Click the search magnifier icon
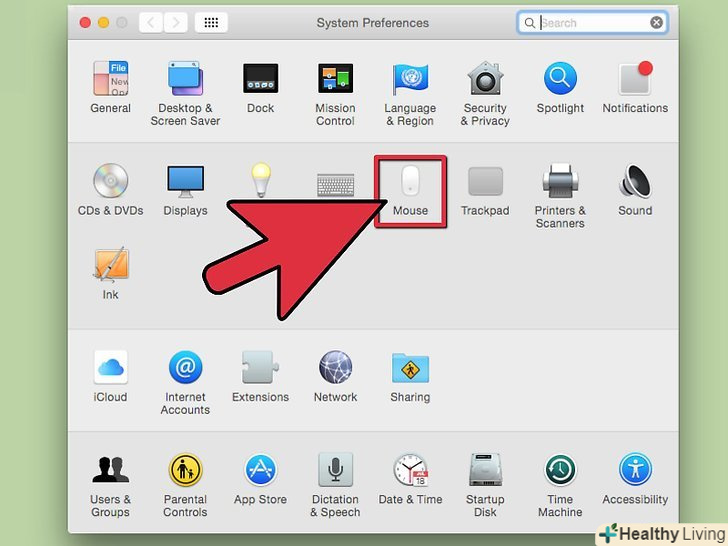Image resolution: width=728 pixels, height=546 pixels. pyautogui.click(x=529, y=23)
